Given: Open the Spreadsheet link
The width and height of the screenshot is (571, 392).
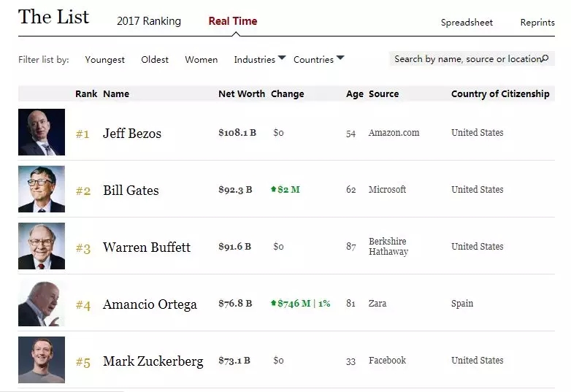Looking at the screenshot, I should [x=467, y=23].
